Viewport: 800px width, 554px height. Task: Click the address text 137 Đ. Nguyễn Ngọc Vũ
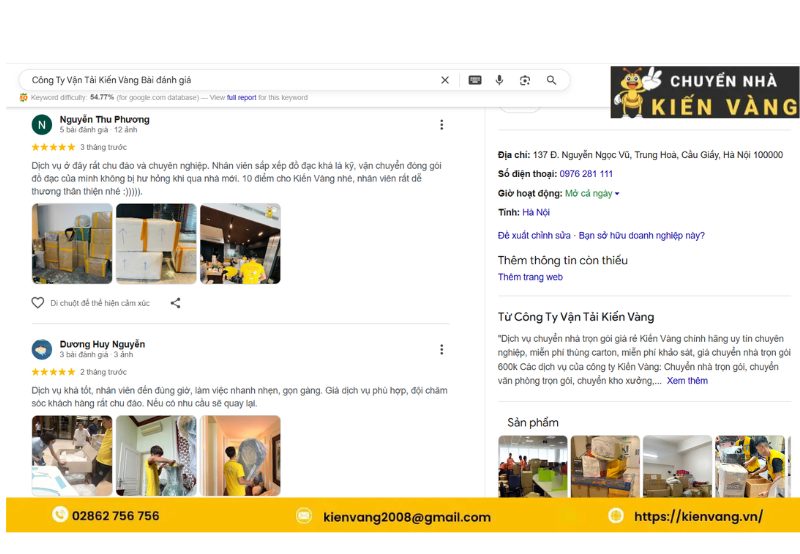point(658,155)
